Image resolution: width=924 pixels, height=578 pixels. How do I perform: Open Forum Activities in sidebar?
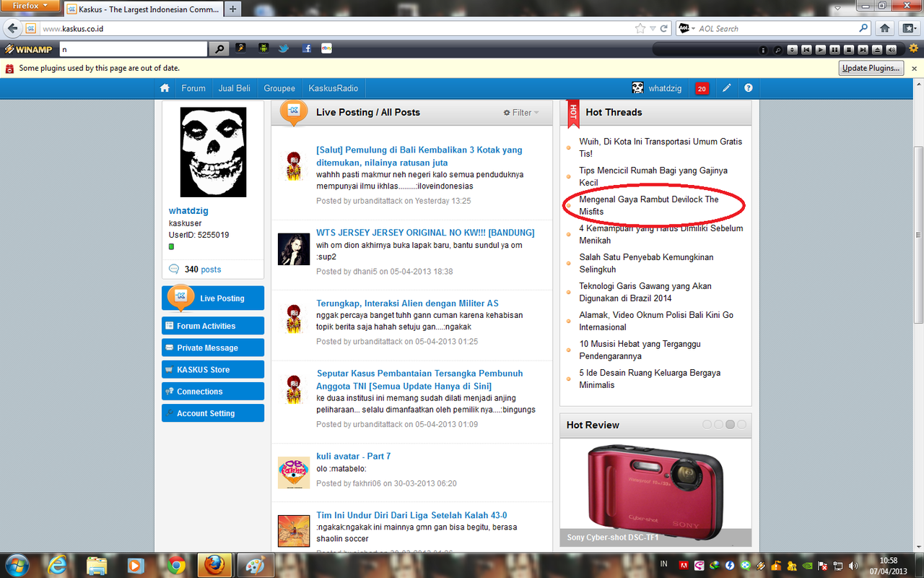213,326
